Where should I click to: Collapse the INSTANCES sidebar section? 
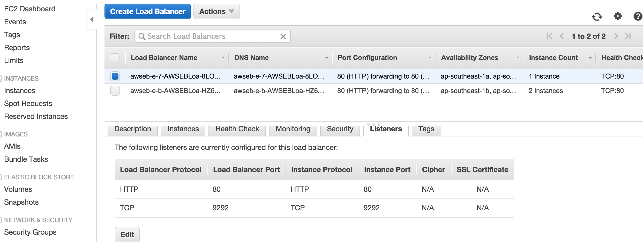tap(1, 78)
